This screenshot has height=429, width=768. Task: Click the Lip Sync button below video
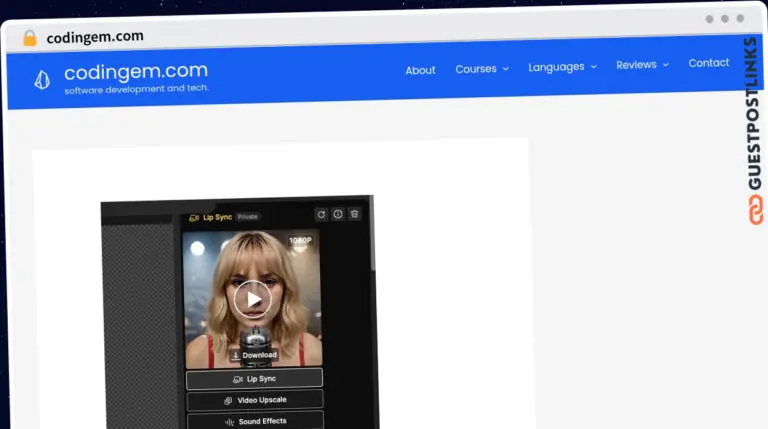pyautogui.click(x=254, y=379)
